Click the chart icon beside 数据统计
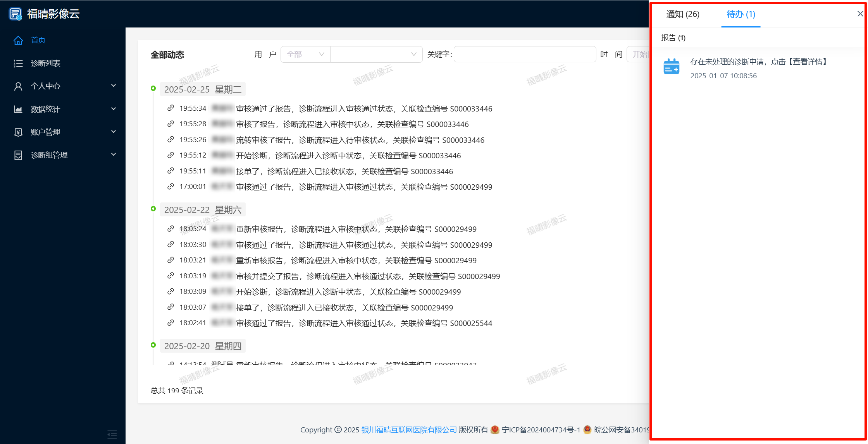Image resolution: width=868 pixels, height=444 pixels. coord(18,109)
